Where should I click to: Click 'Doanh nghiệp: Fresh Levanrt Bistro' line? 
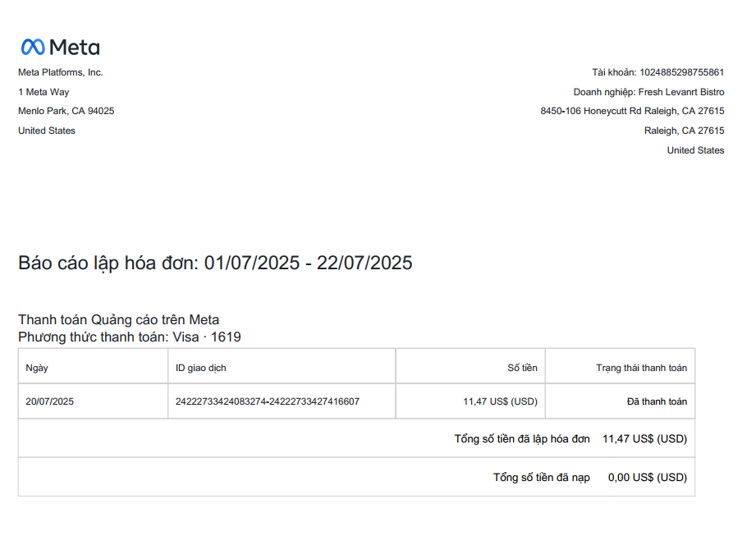(x=648, y=92)
